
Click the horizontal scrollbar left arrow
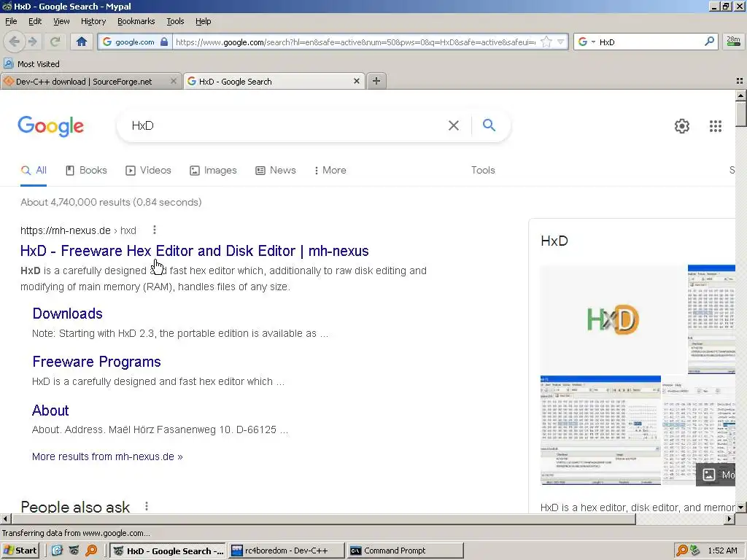click(x=5, y=518)
